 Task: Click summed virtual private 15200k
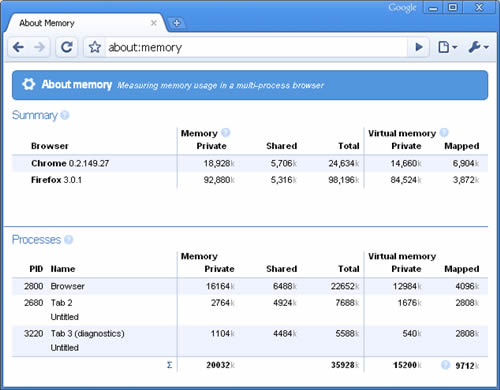coord(407,365)
